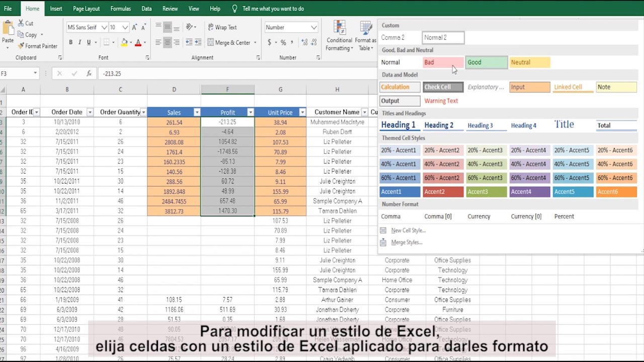Toggle Underline formatting
The height and width of the screenshot is (362, 644).
pyautogui.click(x=89, y=43)
